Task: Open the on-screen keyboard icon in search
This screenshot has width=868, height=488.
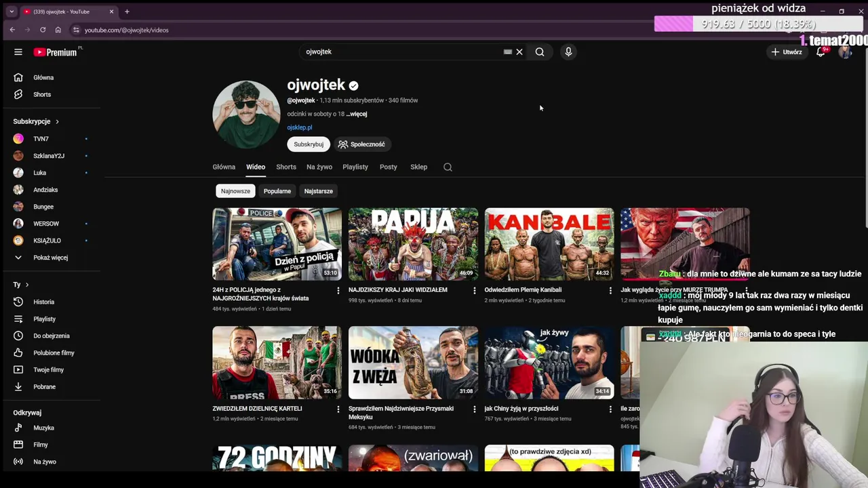Action: pyautogui.click(x=508, y=52)
